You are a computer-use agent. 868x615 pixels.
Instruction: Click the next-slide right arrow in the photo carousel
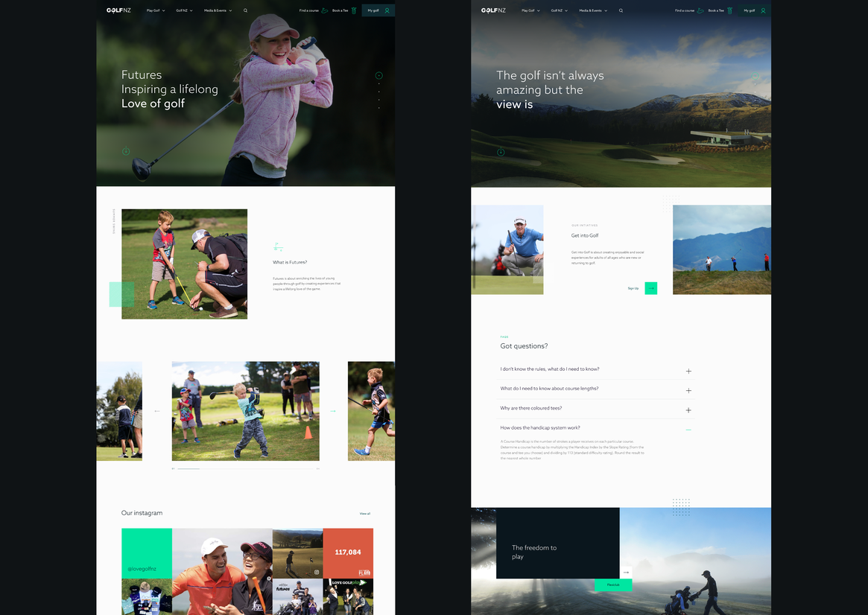(x=332, y=411)
